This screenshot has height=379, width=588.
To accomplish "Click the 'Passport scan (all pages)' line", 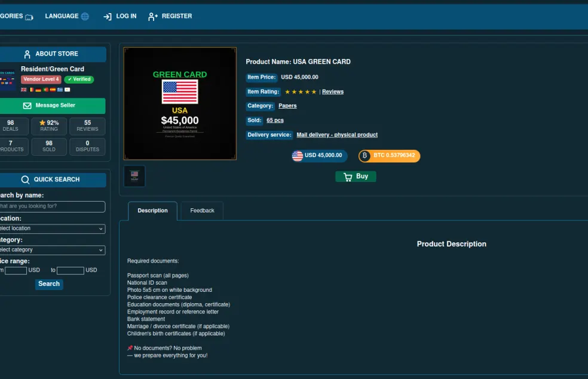I will (x=158, y=276).
